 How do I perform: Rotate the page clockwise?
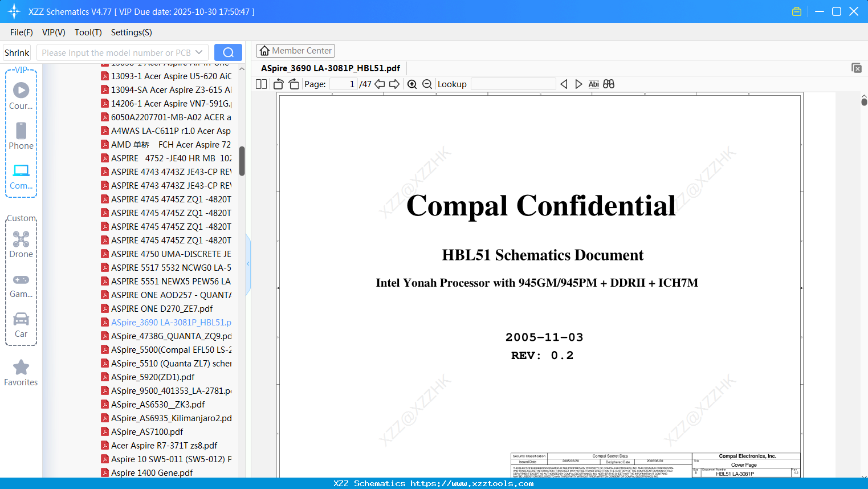coord(294,84)
